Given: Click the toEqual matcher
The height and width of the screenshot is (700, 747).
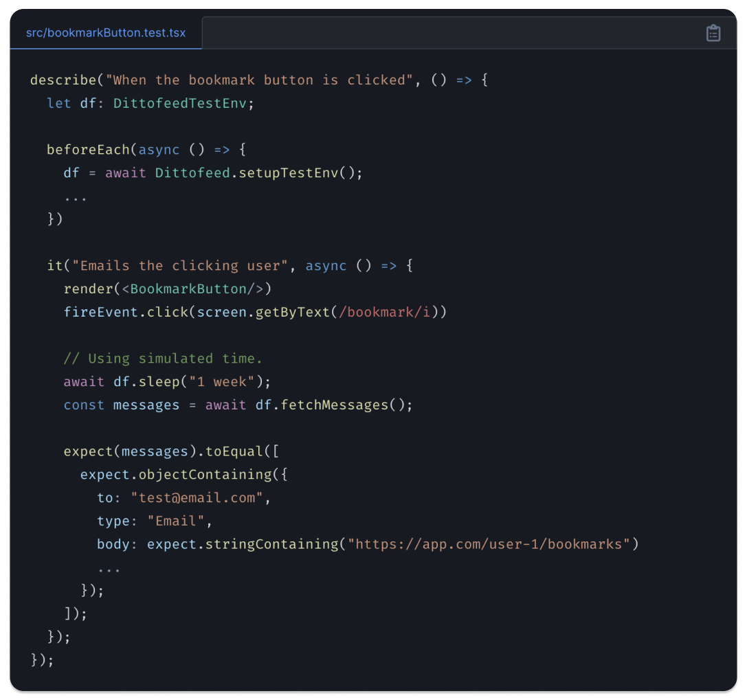Looking at the screenshot, I should (x=234, y=451).
